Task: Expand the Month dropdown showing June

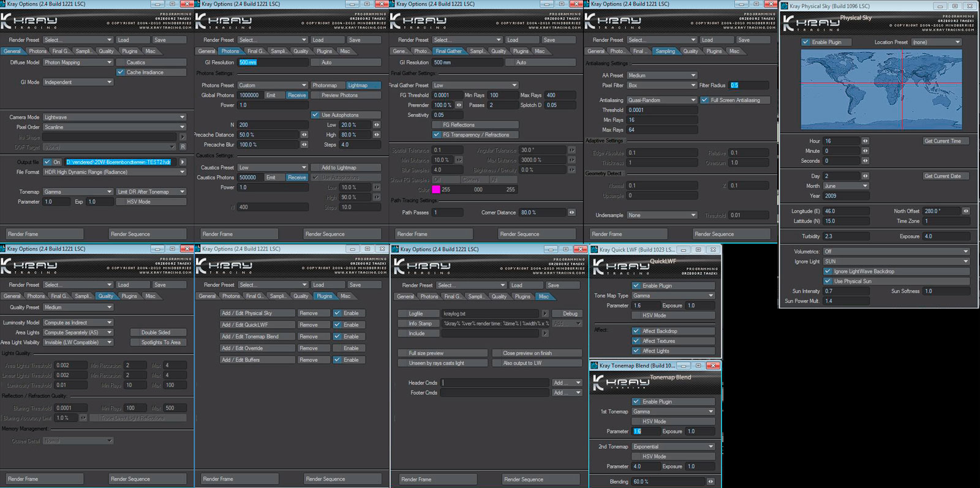Action: pos(846,186)
